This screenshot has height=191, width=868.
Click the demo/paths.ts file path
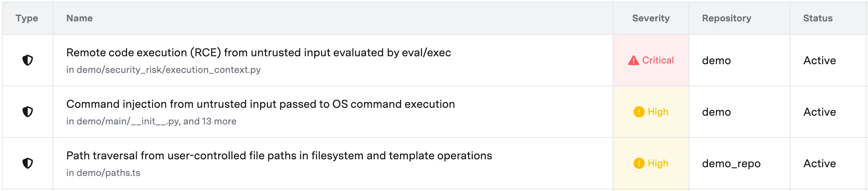108,173
